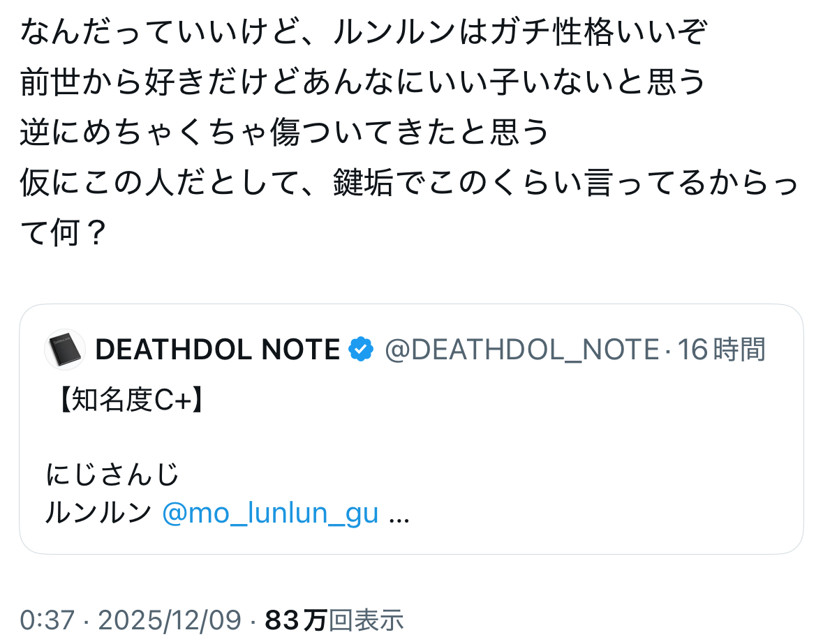The image size is (823, 644).
Task: Click the line starting 逆にめちゃくちゃ
Action: [x=285, y=133]
